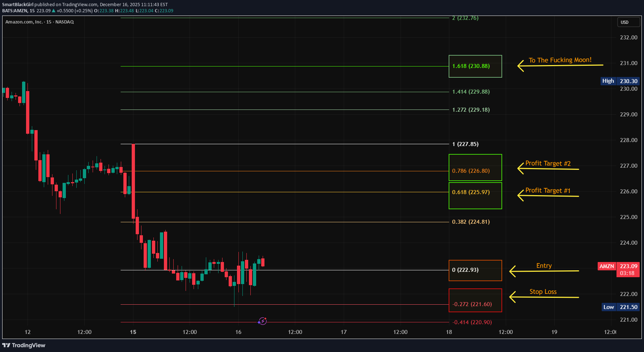Select the red AMZN price label on the axis
The image size is (644, 352).
607,266
